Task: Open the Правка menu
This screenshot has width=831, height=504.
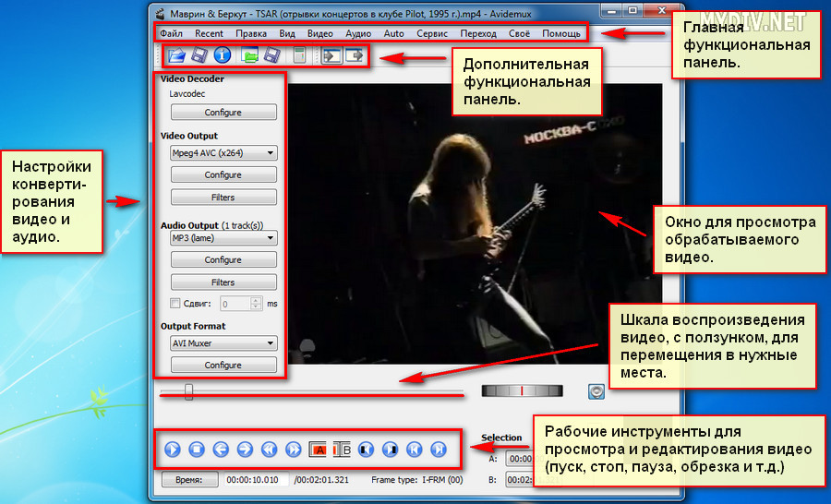Action: tap(251, 33)
